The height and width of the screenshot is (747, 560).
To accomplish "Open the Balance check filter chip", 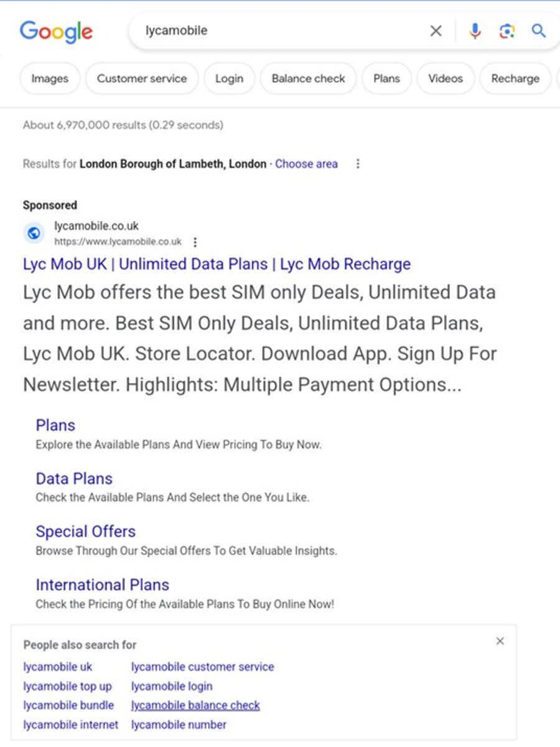I will [308, 78].
